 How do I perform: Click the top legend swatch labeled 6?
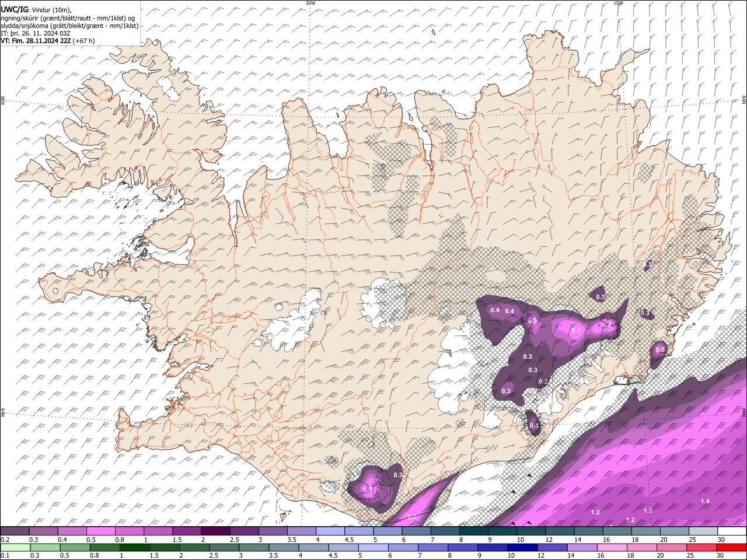tap(416, 531)
